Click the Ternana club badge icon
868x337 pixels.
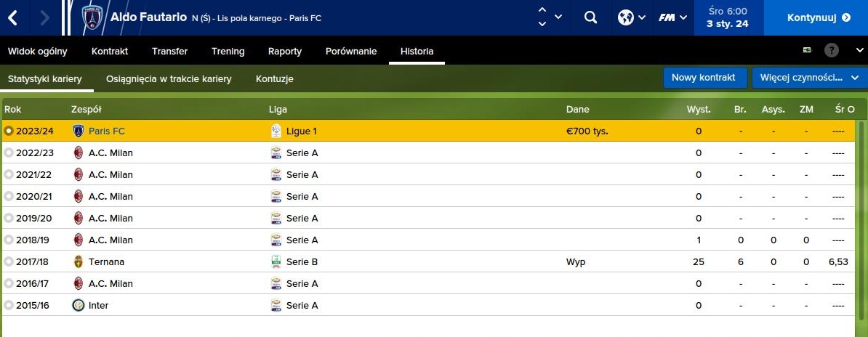(79, 261)
